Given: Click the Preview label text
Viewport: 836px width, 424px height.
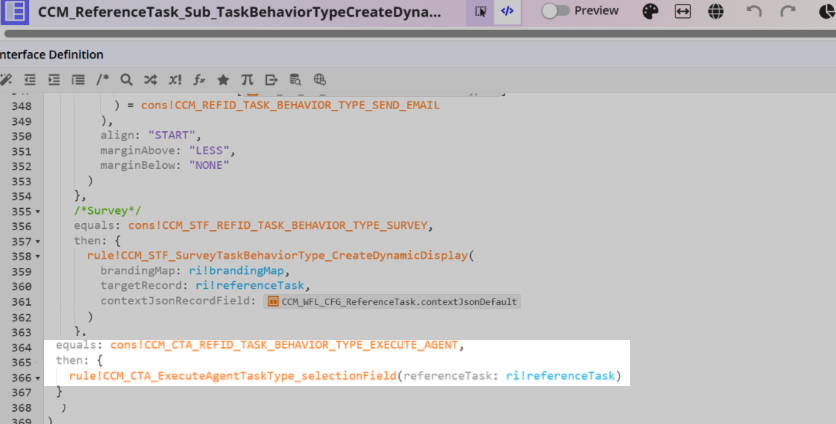Looking at the screenshot, I should (x=597, y=11).
